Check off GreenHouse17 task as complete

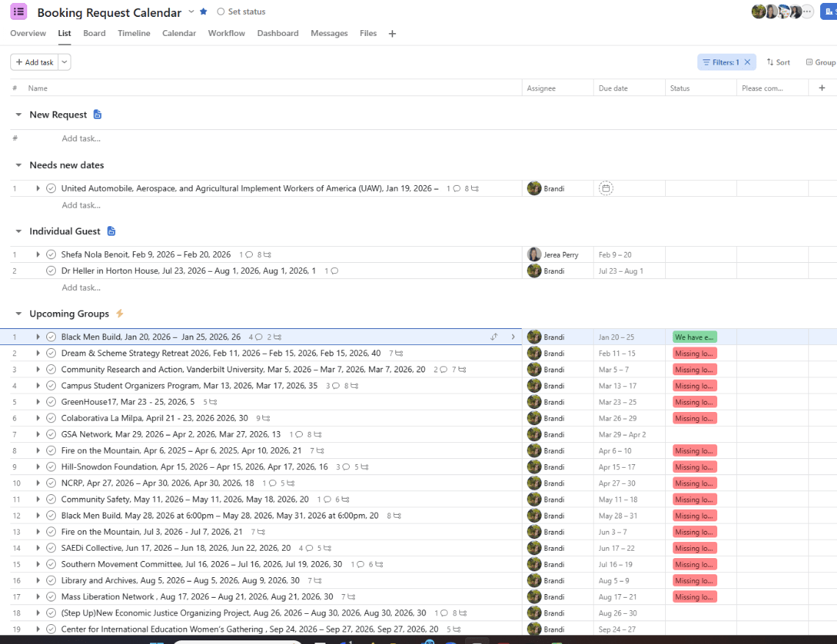[x=51, y=402]
